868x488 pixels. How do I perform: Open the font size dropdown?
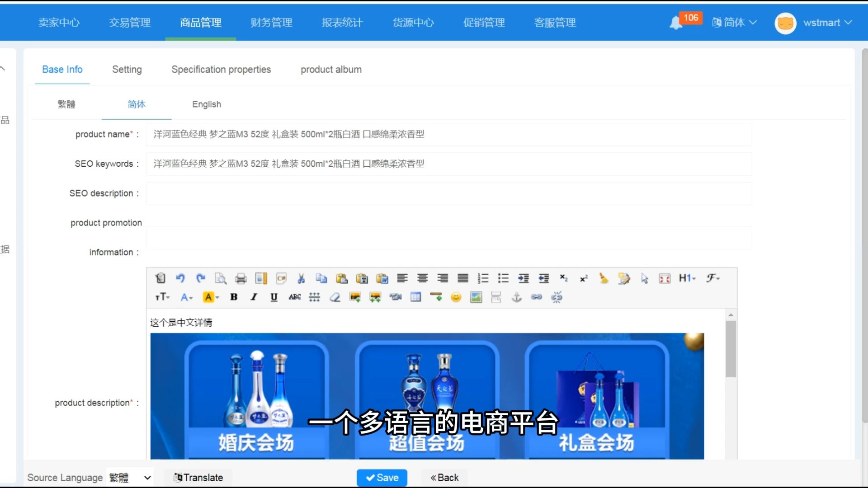coord(162,297)
